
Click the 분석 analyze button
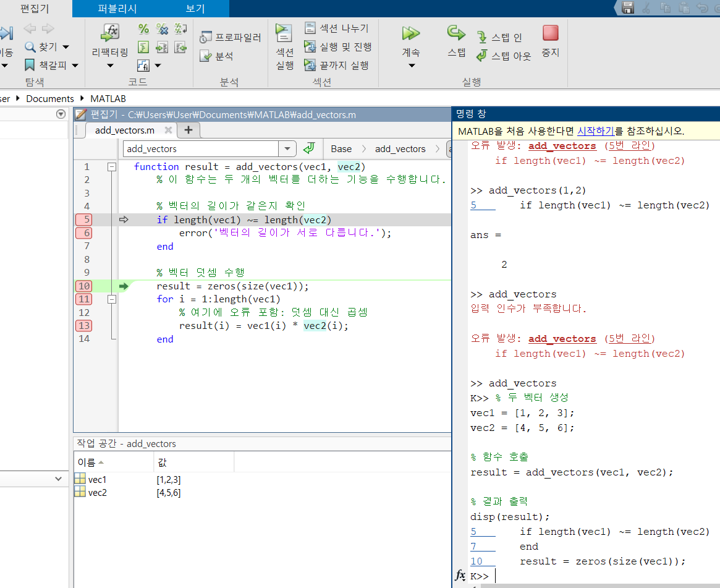tap(217, 56)
